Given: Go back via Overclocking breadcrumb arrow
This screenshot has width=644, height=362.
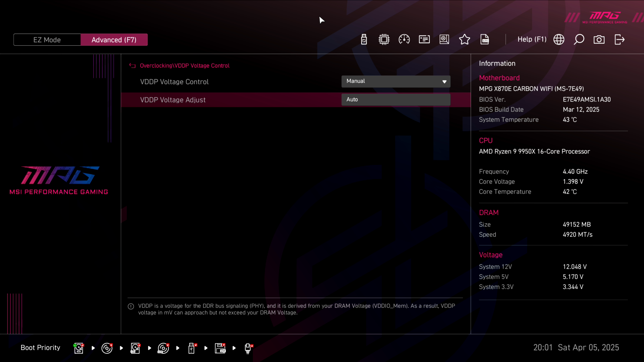Looking at the screenshot, I should point(132,66).
